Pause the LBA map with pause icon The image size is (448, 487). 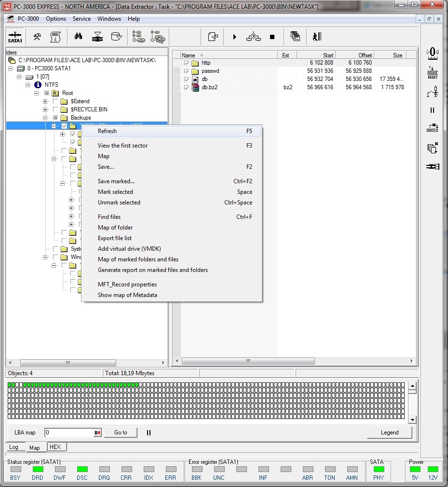click(149, 433)
